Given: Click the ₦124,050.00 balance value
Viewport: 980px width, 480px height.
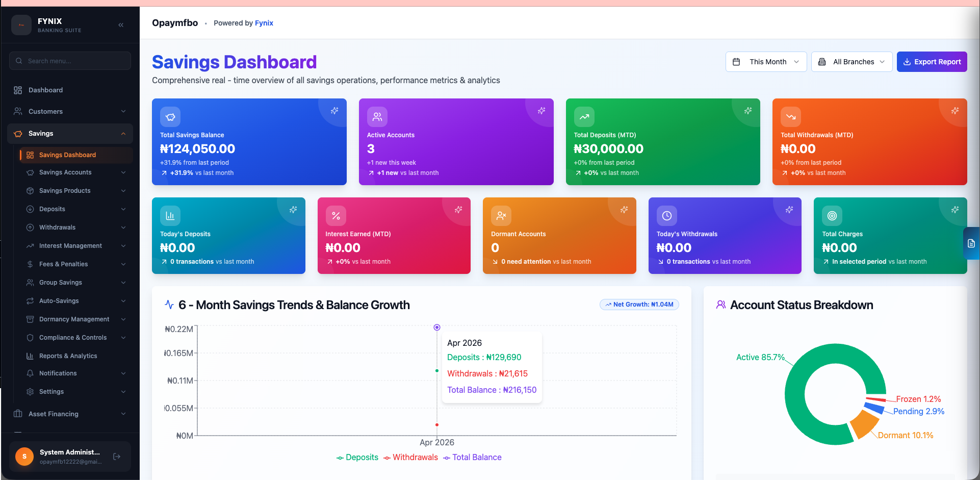Looking at the screenshot, I should (197, 149).
